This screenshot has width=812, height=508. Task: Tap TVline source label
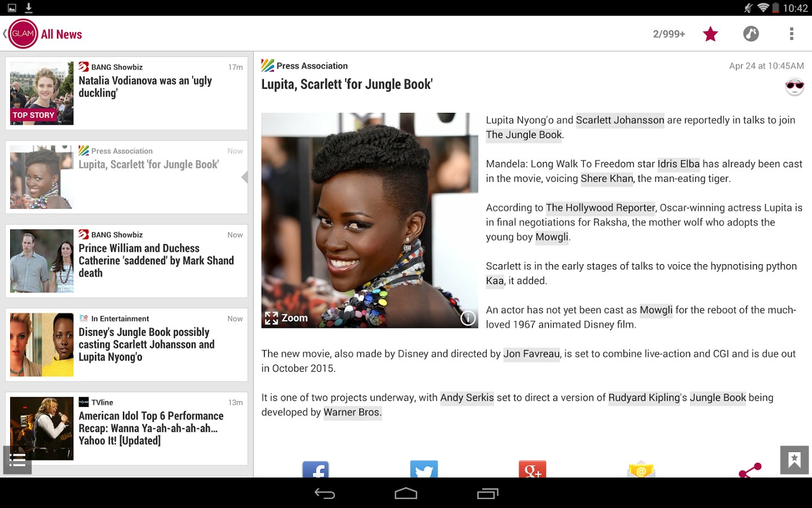(x=96, y=402)
